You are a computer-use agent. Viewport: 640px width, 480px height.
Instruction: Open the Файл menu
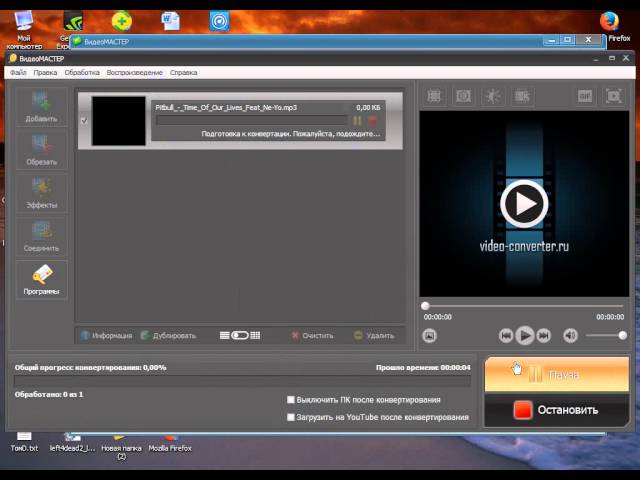[x=18, y=73]
